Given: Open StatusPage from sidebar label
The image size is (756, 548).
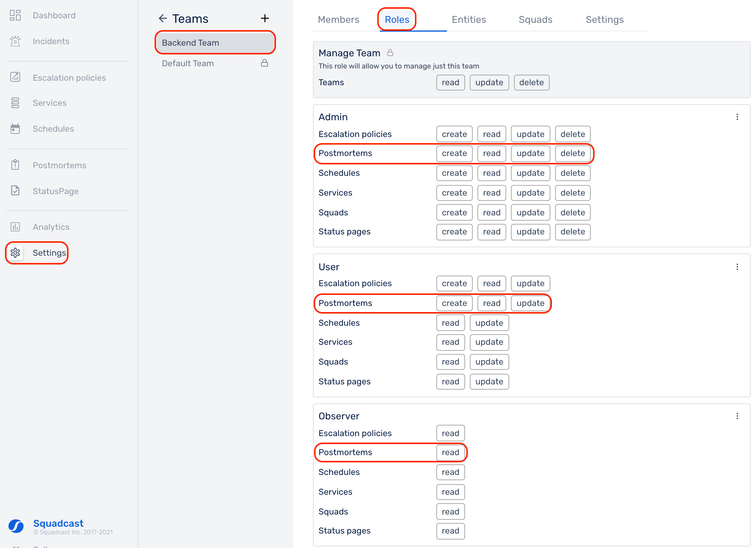Looking at the screenshot, I should (56, 191).
